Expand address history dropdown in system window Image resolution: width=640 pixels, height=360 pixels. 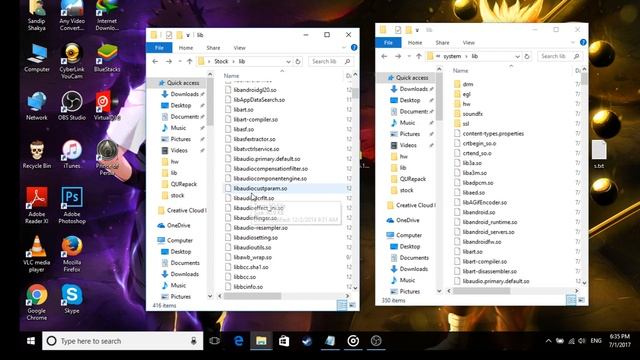517,56
